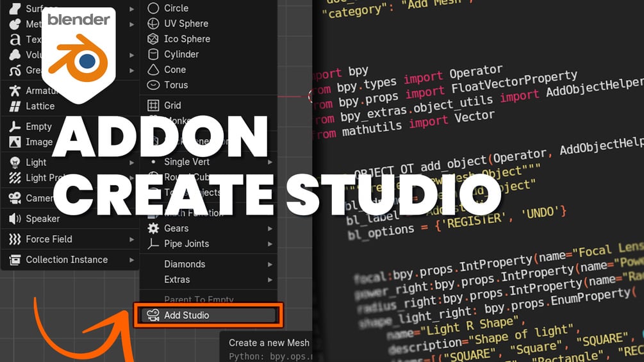Choose the Empty object icon
Screen dimensions: 644x362
(15, 126)
